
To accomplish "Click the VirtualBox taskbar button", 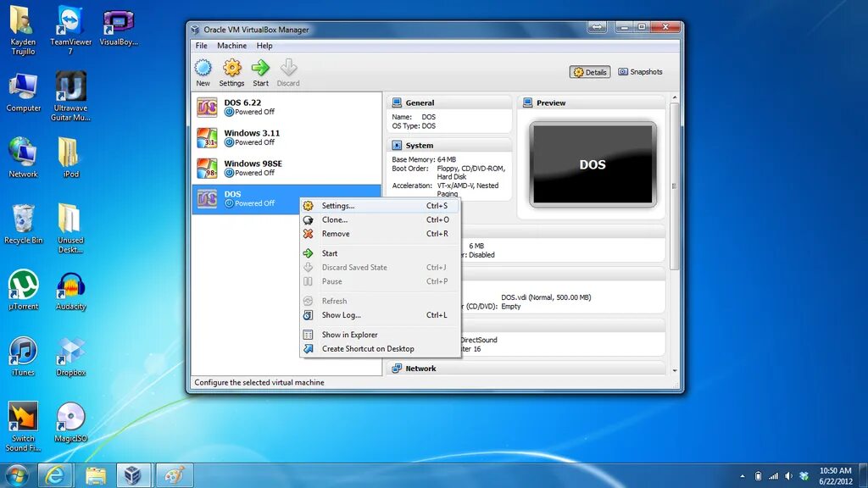I will click(x=133, y=475).
